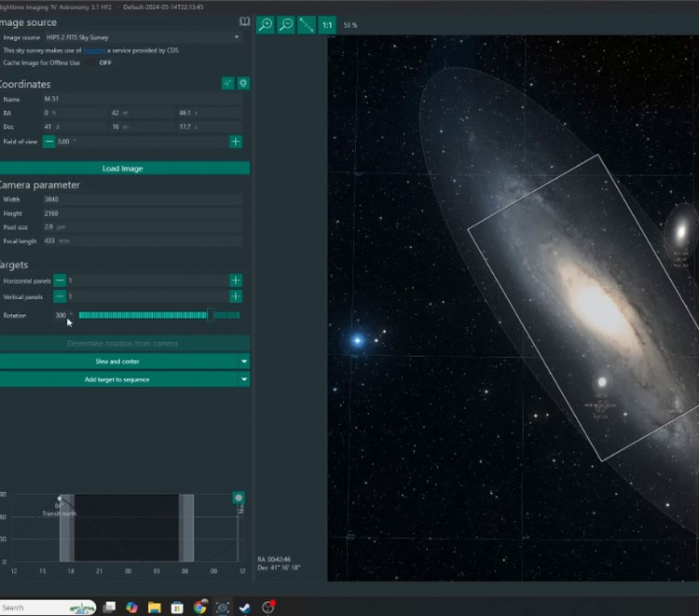Increase the horizontal panels count
This screenshot has width=699, height=616.
[x=236, y=281]
